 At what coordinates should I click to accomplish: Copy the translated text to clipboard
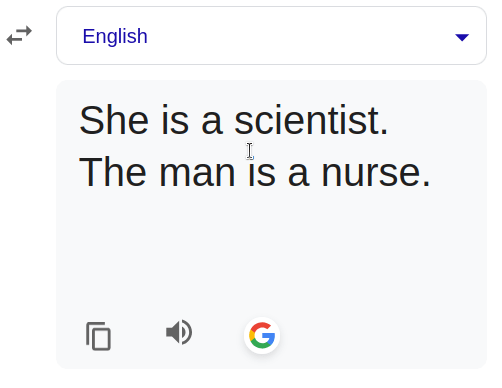point(98,336)
